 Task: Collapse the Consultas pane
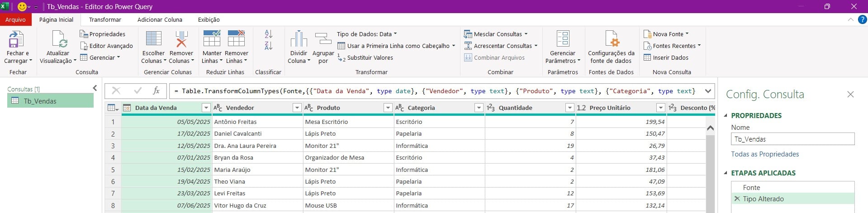[x=95, y=88]
